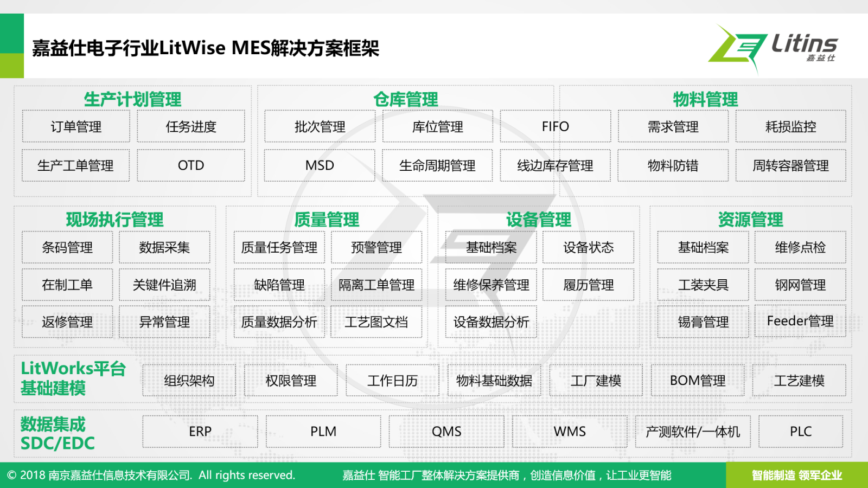Select the 设备数据分析 box

click(492, 322)
